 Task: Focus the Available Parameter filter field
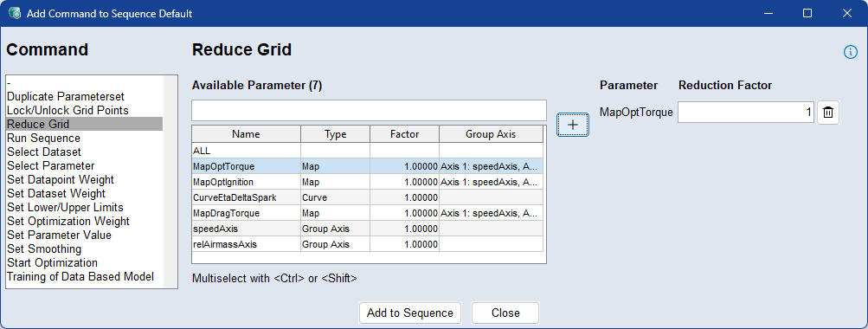click(x=369, y=110)
